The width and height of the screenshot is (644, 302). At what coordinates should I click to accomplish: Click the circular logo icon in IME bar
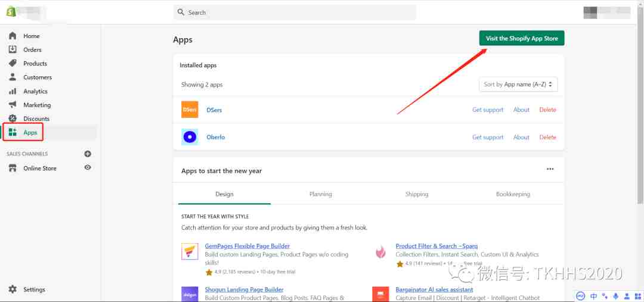click(581, 296)
